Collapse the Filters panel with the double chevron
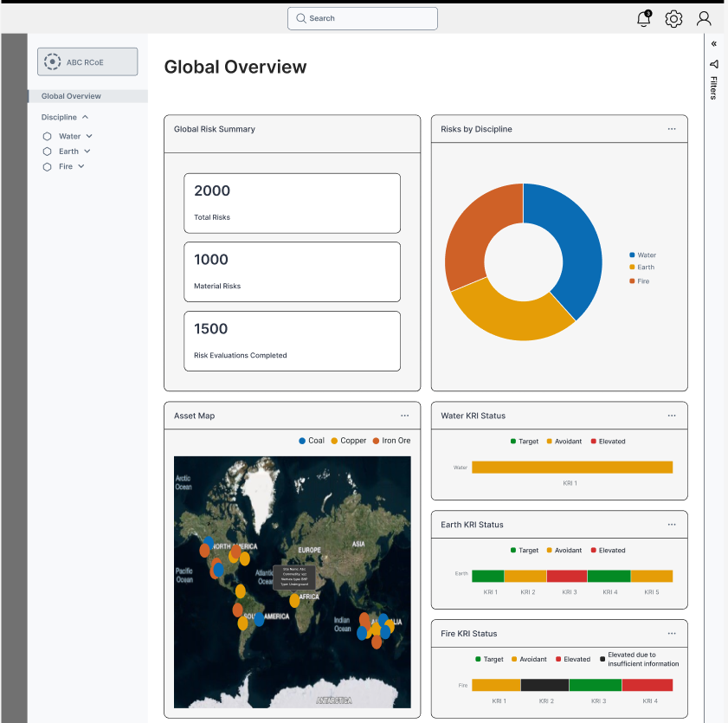This screenshot has height=723, width=728. click(713, 43)
